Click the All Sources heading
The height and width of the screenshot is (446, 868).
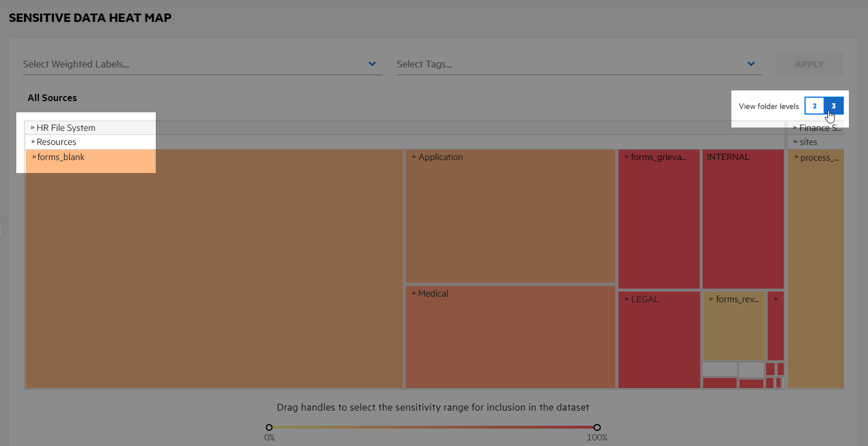(52, 98)
